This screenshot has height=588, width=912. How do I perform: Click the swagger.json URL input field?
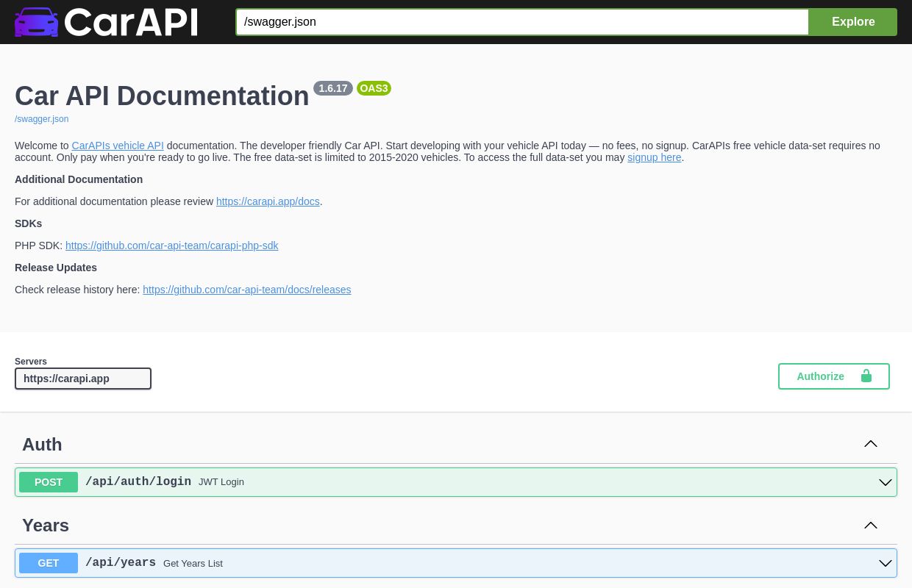[x=522, y=22]
